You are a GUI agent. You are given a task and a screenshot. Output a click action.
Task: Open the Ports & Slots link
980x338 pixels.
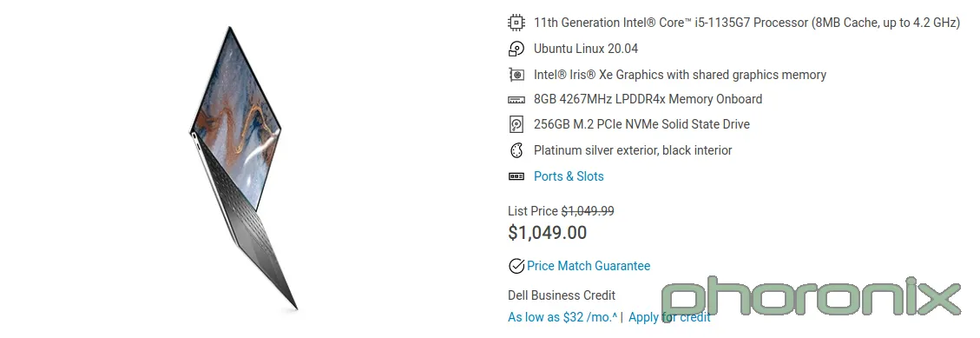click(569, 176)
